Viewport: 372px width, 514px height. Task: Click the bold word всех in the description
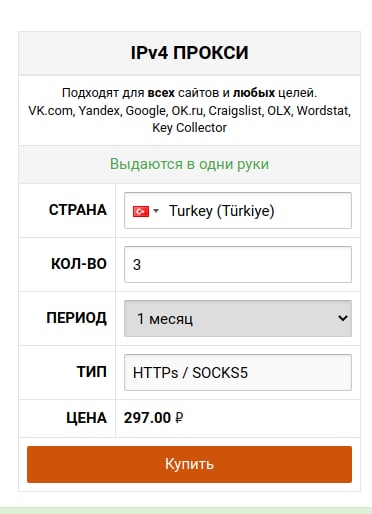pyautogui.click(x=161, y=93)
